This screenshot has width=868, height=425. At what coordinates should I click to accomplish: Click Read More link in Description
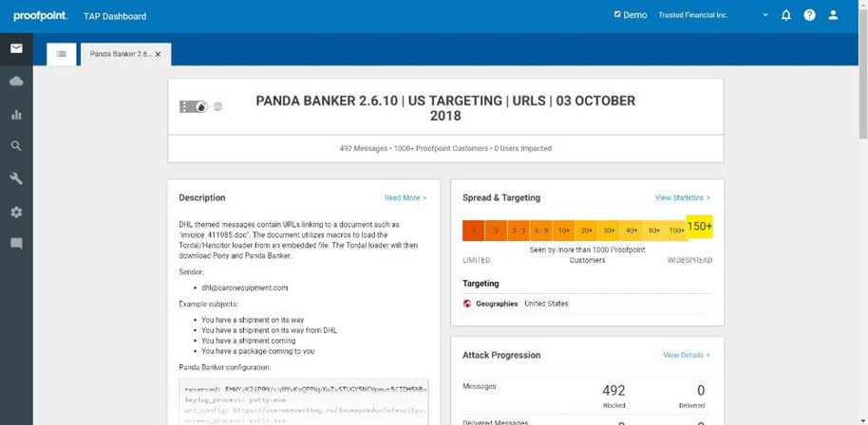(x=406, y=198)
